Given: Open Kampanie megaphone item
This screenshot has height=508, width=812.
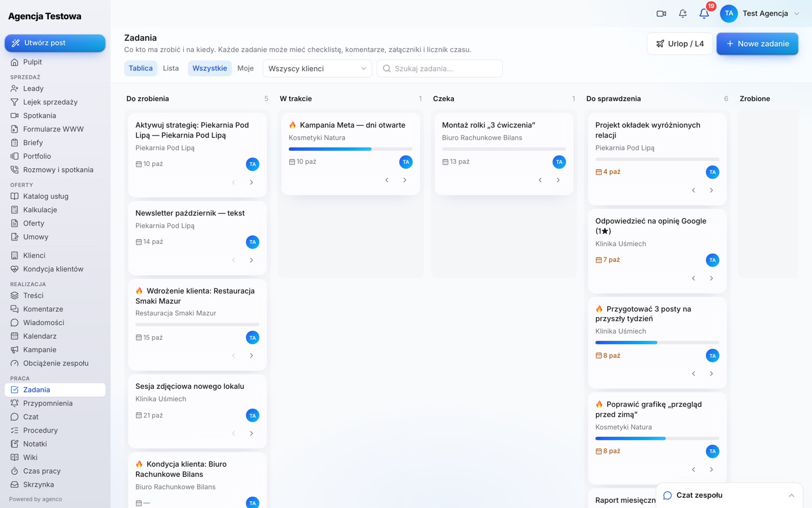Looking at the screenshot, I should (x=55, y=350).
